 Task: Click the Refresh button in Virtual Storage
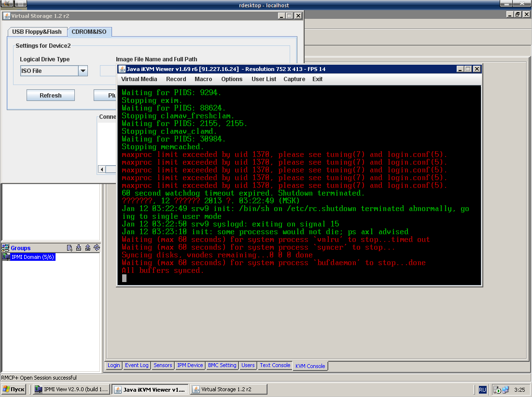[x=51, y=95]
